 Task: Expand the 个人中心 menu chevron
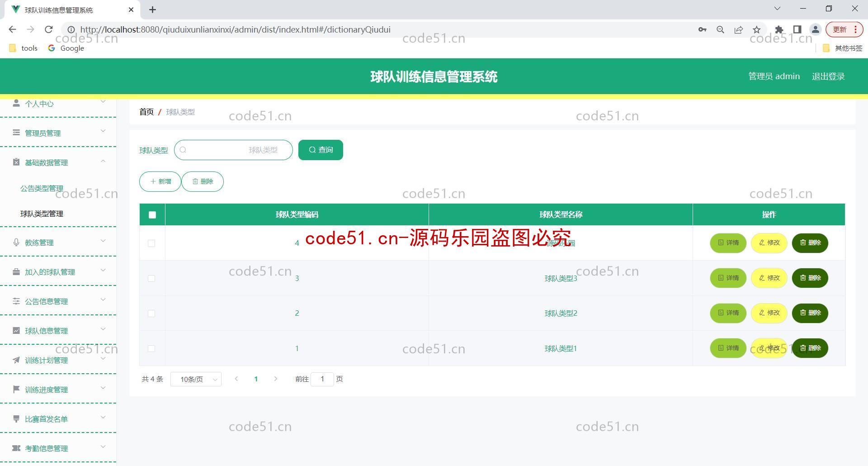[x=103, y=101]
